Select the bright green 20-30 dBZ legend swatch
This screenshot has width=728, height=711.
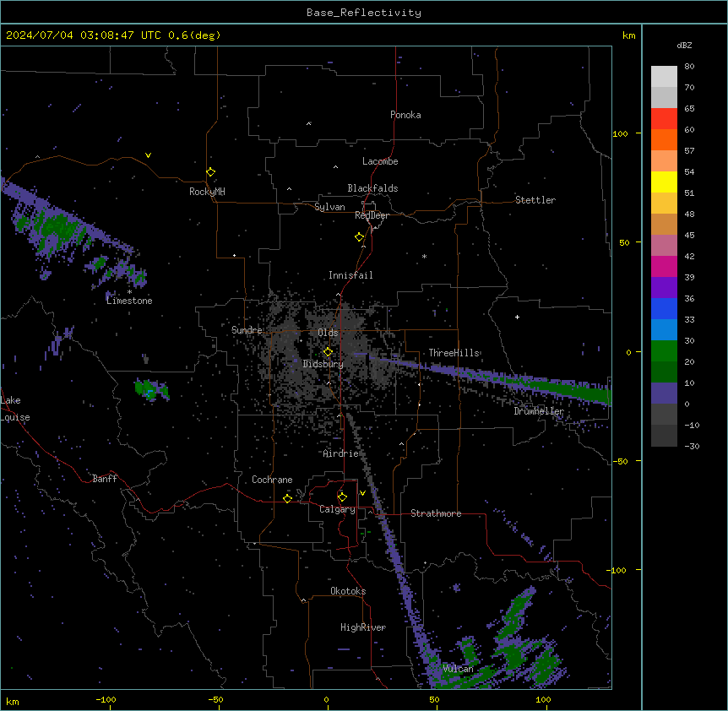(x=664, y=351)
